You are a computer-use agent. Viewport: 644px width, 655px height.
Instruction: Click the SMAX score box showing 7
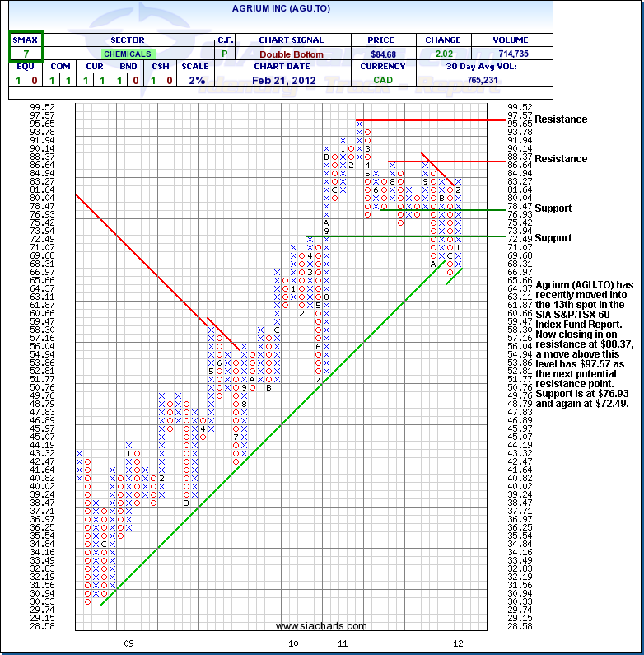(x=26, y=54)
